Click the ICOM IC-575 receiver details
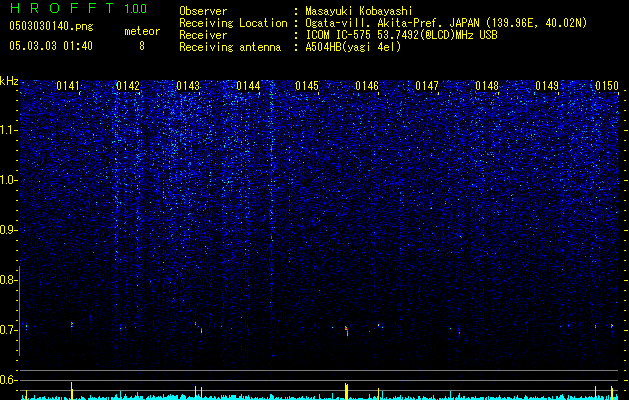The width and height of the screenshot is (629, 400). 401,35
